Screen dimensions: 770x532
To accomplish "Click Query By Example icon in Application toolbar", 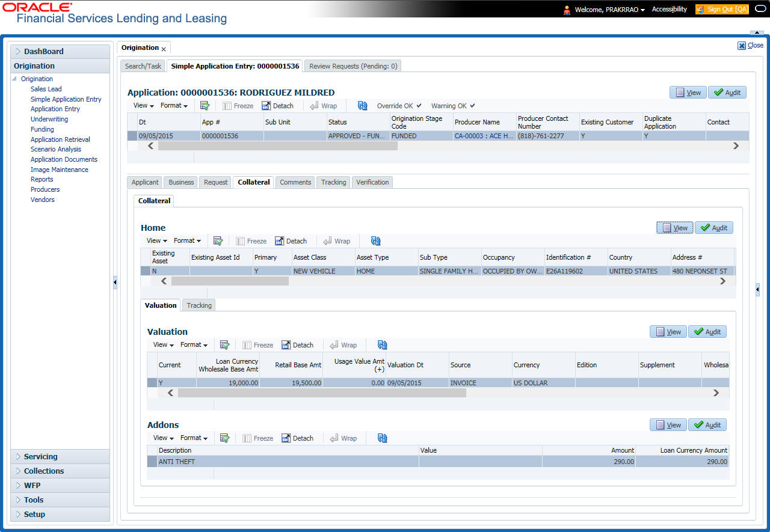I will click(205, 106).
